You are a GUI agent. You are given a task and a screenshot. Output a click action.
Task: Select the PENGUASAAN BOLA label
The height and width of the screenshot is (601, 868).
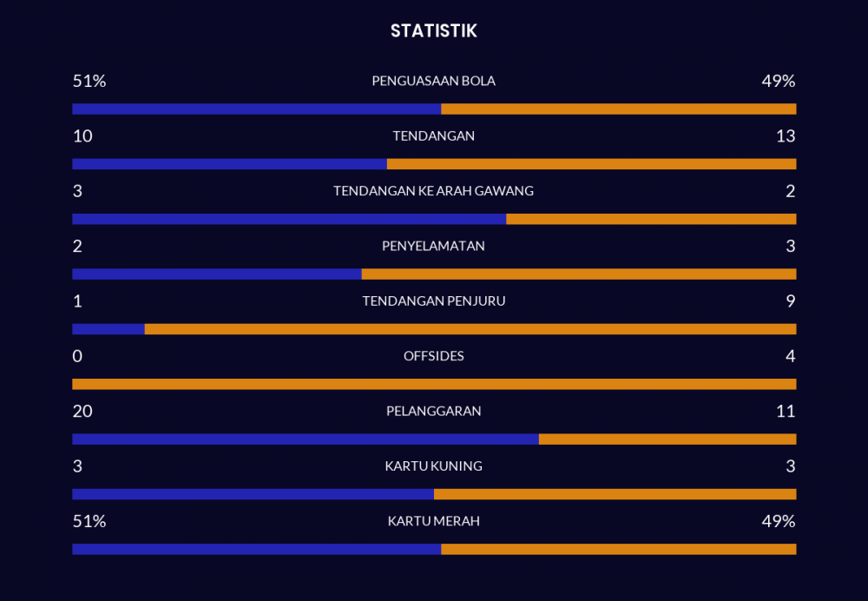tap(433, 81)
